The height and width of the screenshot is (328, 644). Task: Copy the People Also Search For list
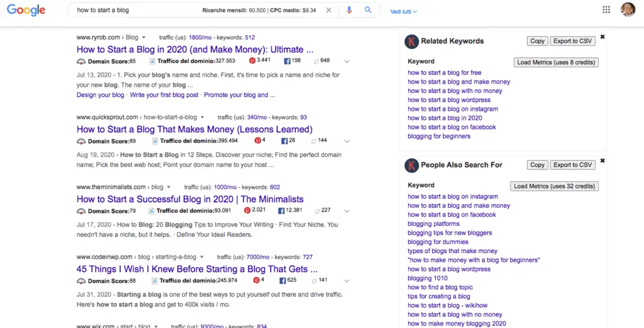(537, 165)
